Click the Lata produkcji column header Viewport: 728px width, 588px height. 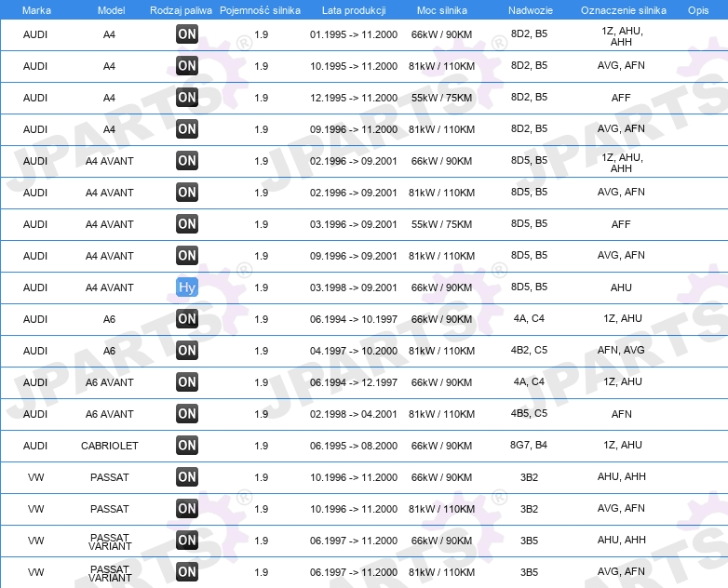354,10
